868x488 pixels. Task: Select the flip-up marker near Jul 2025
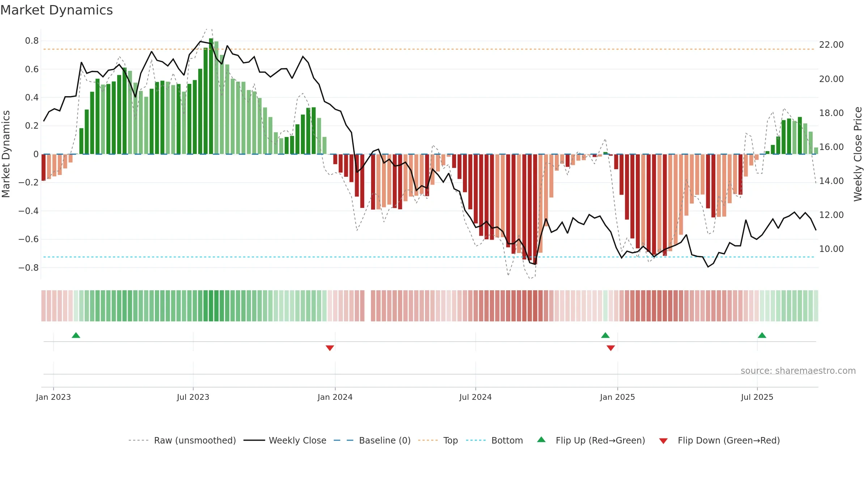(762, 335)
